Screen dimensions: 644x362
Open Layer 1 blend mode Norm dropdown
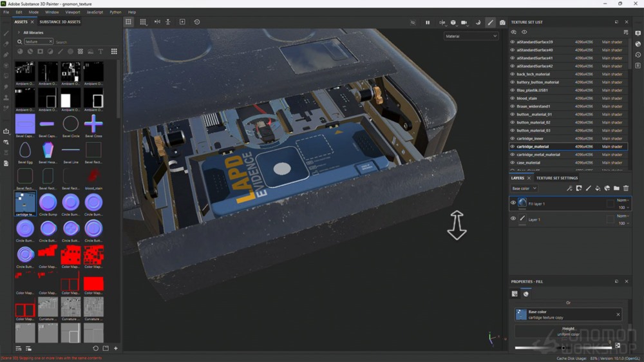(x=623, y=216)
